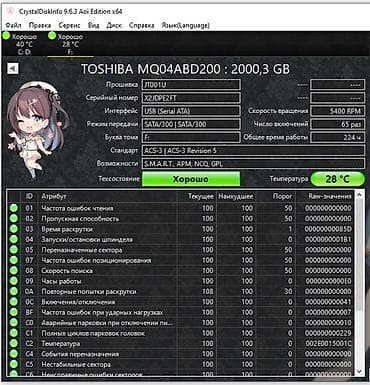Click the standard field ACS-3 Revision 5
The height and width of the screenshot is (385, 370).
point(253,151)
